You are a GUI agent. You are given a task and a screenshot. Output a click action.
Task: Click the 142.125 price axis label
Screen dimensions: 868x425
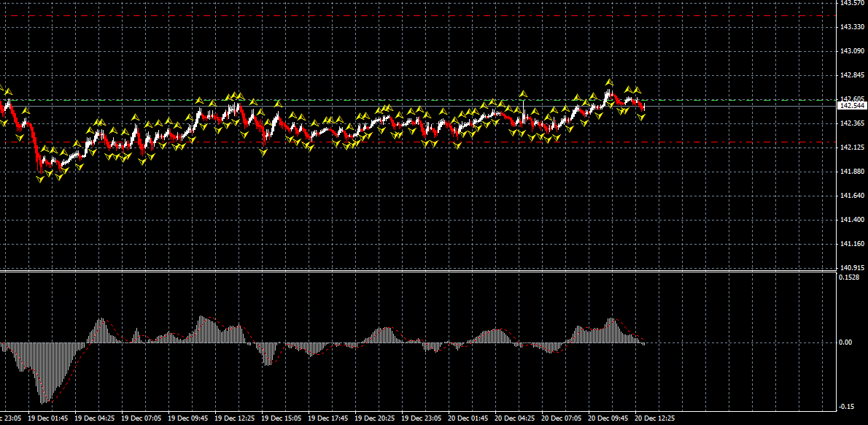point(853,148)
